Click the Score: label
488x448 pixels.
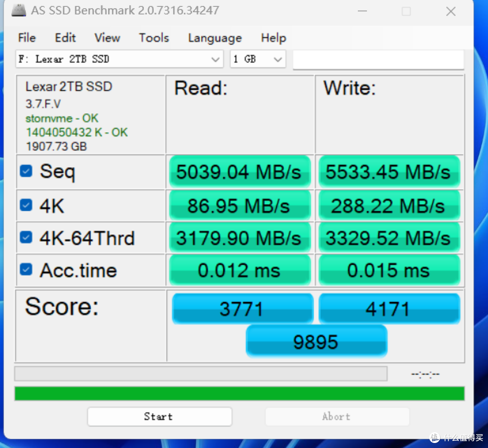click(61, 307)
